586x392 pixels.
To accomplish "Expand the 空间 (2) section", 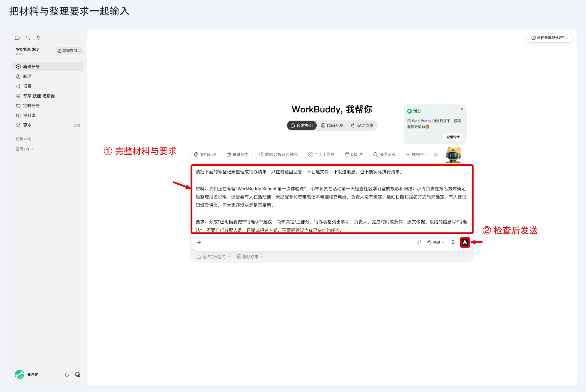I will [25, 149].
